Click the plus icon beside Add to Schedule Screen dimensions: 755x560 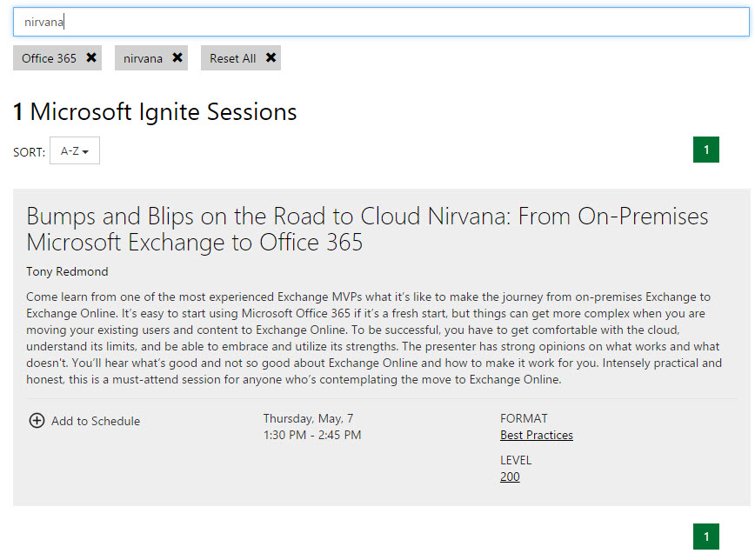pos(37,421)
